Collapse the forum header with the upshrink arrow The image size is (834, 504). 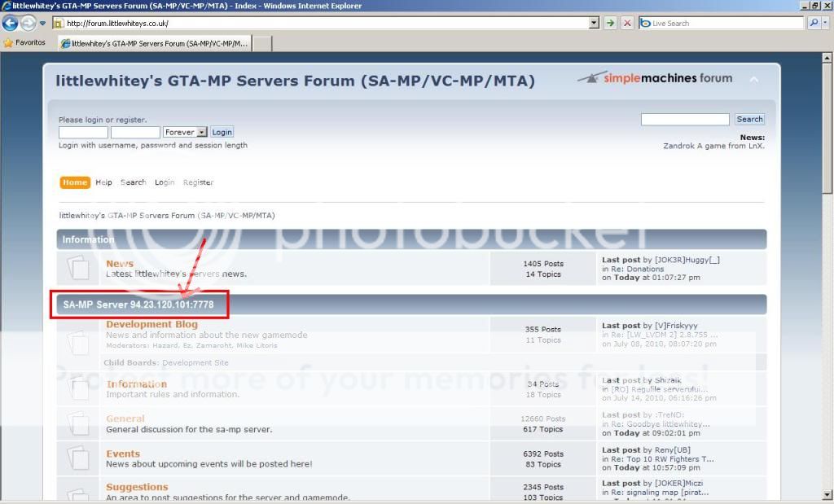click(x=754, y=79)
